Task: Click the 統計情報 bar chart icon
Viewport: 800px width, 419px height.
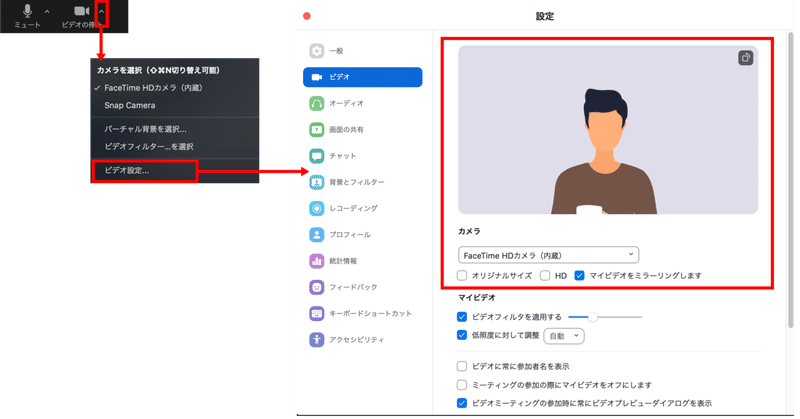Action: click(317, 261)
